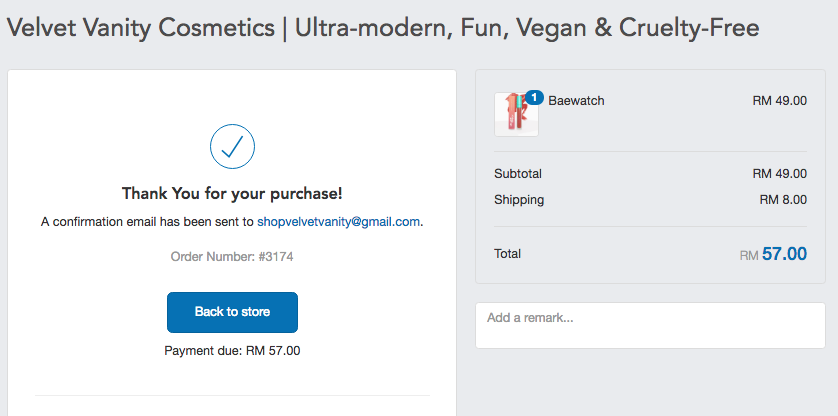Click the Baewatch item price RM 49.00
The width and height of the screenshot is (838, 416).
[x=780, y=101]
